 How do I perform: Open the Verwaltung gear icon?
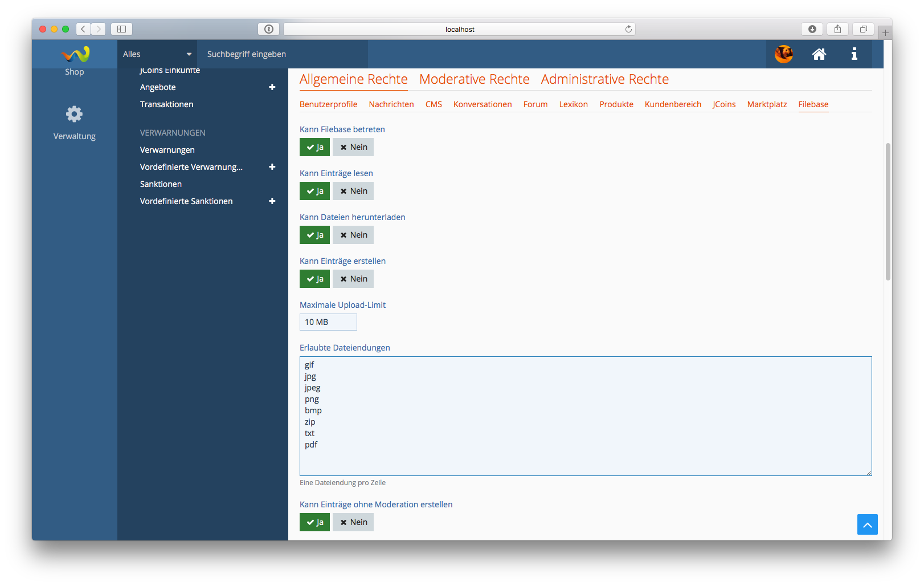click(x=74, y=115)
